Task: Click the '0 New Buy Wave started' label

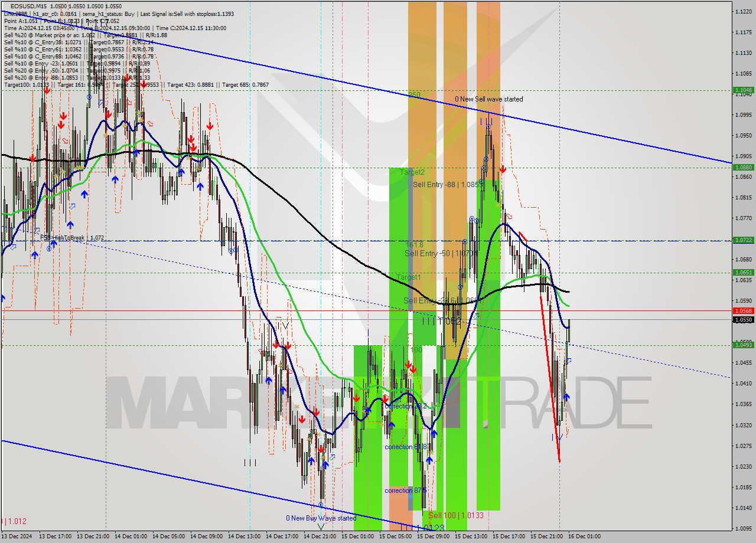Action: [x=321, y=518]
